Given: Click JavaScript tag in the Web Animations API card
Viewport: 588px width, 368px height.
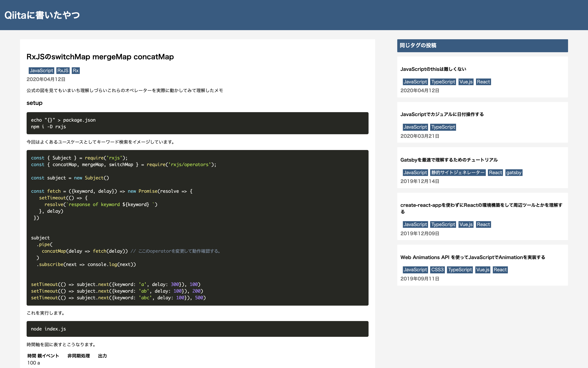Looking at the screenshot, I should pyautogui.click(x=415, y=270).
